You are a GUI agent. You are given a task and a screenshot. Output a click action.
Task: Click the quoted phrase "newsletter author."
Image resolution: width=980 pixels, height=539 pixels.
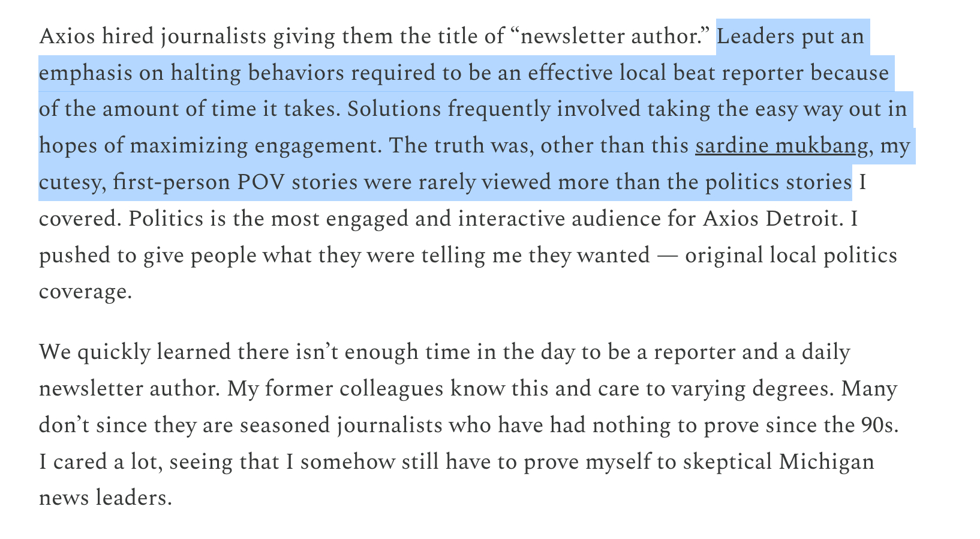[613, 37]
